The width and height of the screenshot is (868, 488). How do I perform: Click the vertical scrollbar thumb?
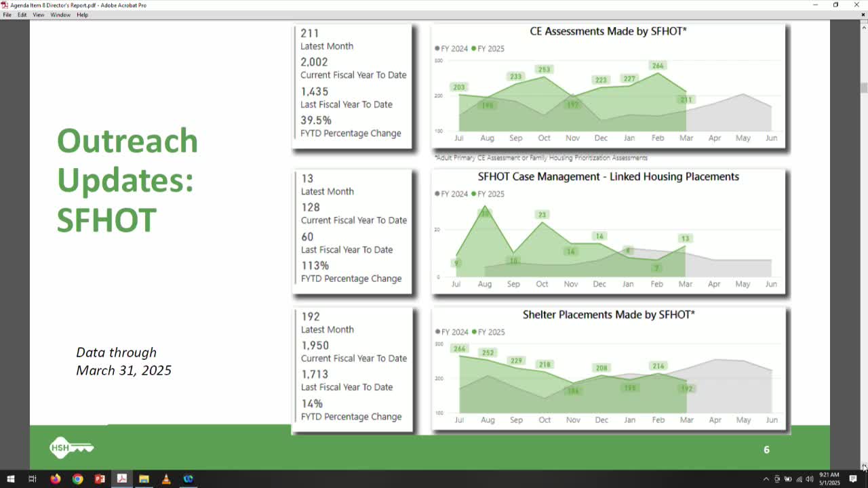(864, 88)
